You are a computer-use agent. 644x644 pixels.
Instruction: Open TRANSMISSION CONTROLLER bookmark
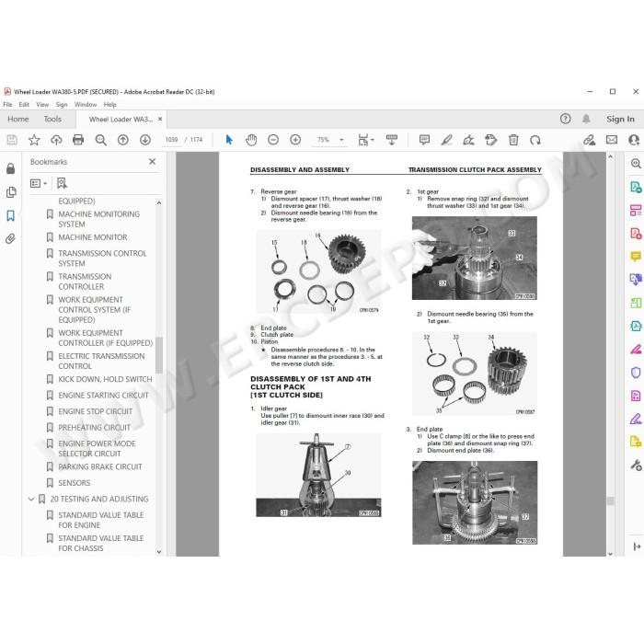[85, 282]
